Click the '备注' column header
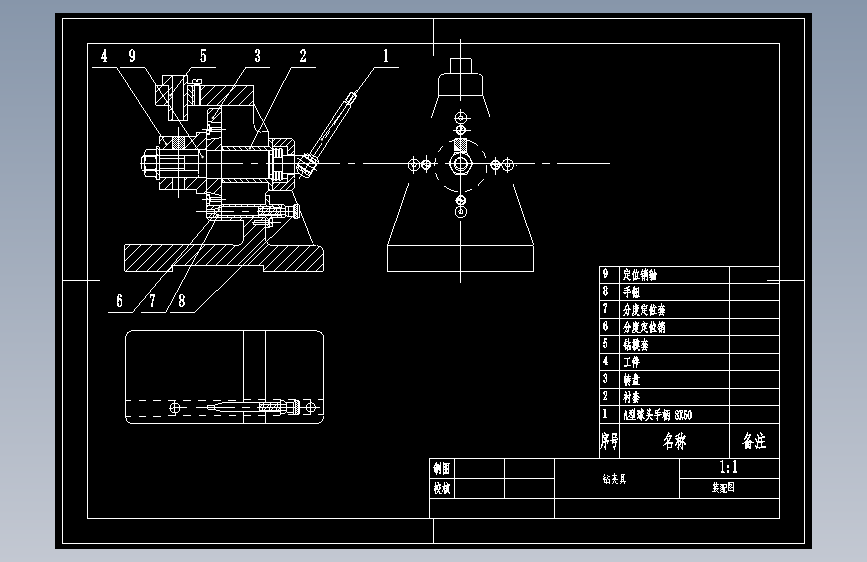Viewport: 867px width, 562px height. (x=754, y=441)
